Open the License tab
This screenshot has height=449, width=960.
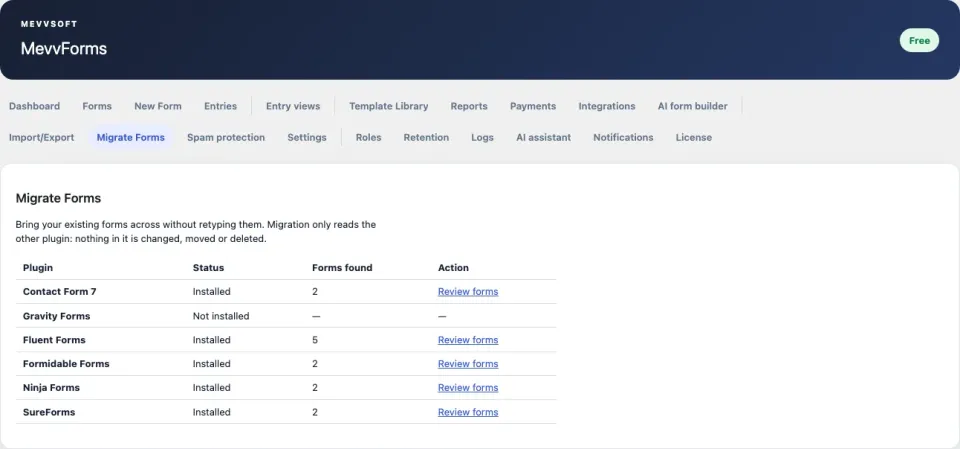(694, 137)
